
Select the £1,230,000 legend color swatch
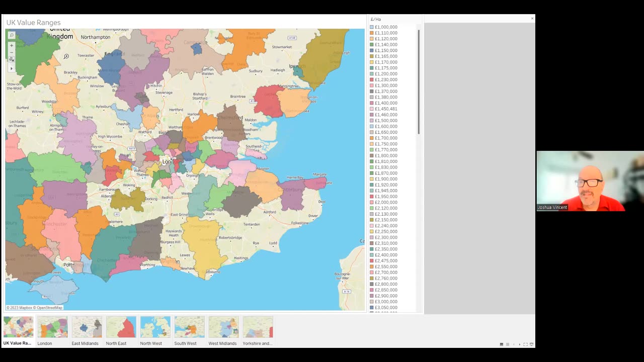[372, 79]
